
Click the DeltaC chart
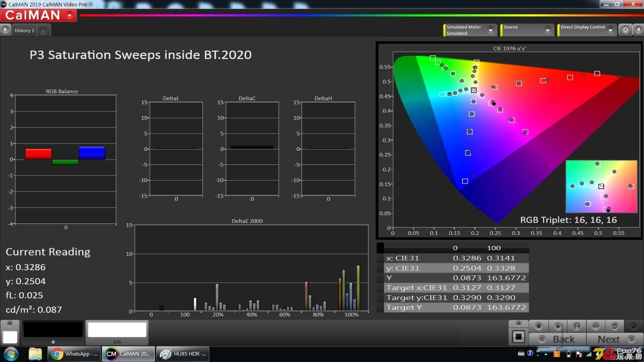tap(252, 149)
